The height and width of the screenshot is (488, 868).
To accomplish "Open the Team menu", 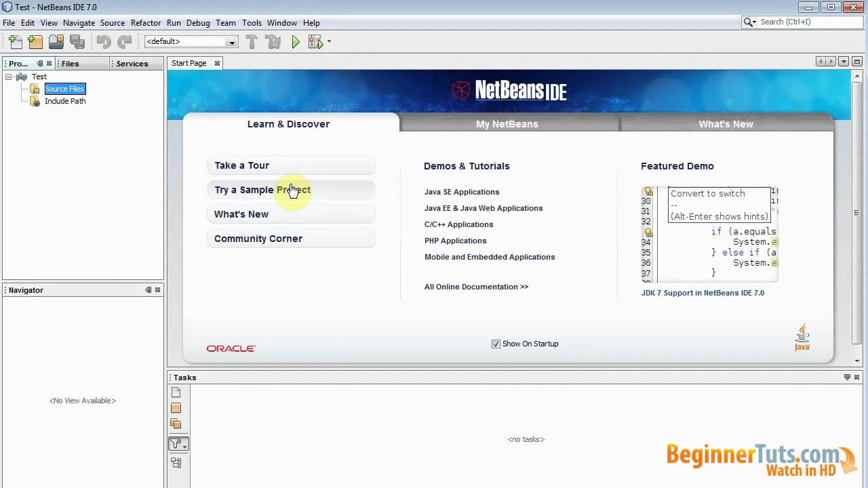I will 226,22.
